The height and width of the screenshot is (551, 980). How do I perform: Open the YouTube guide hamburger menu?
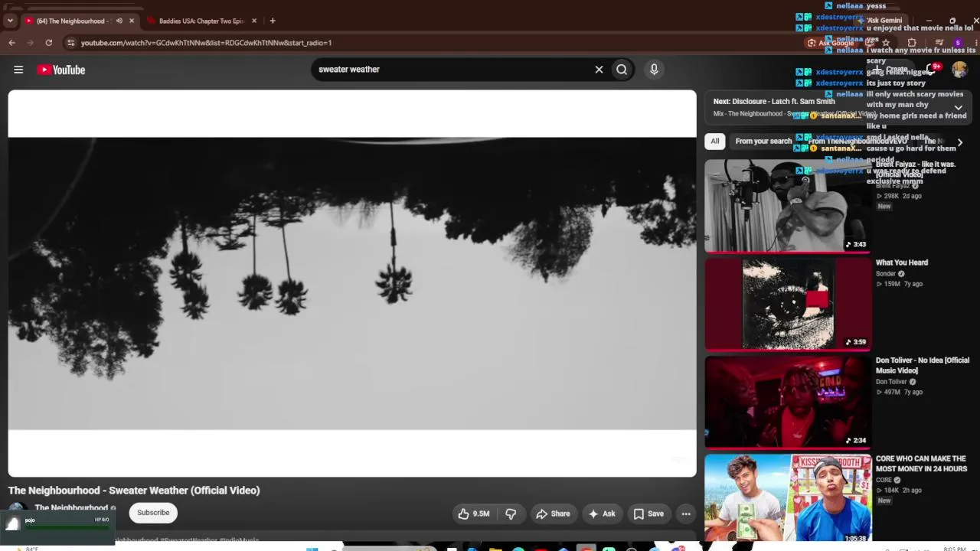(18, 70)
